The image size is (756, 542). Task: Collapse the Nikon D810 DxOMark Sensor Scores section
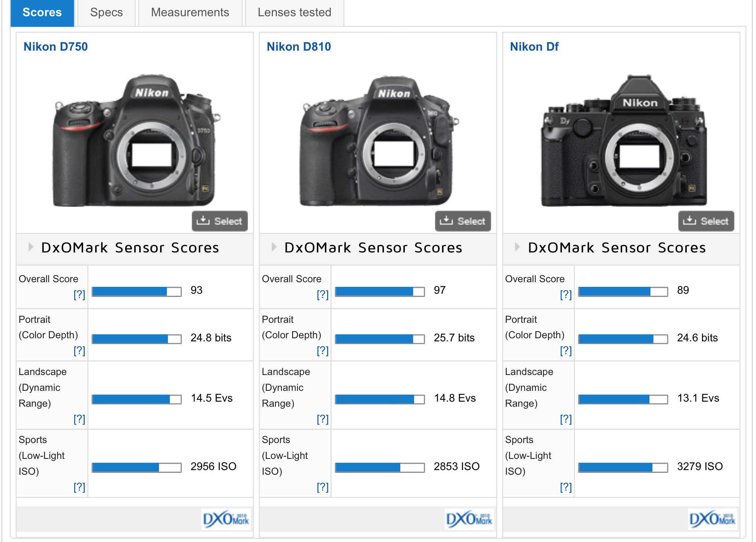pos(274,247)
